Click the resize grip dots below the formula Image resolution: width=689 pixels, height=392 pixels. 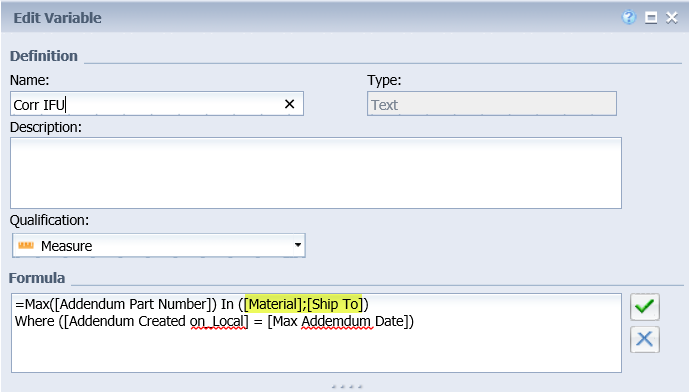347,387
